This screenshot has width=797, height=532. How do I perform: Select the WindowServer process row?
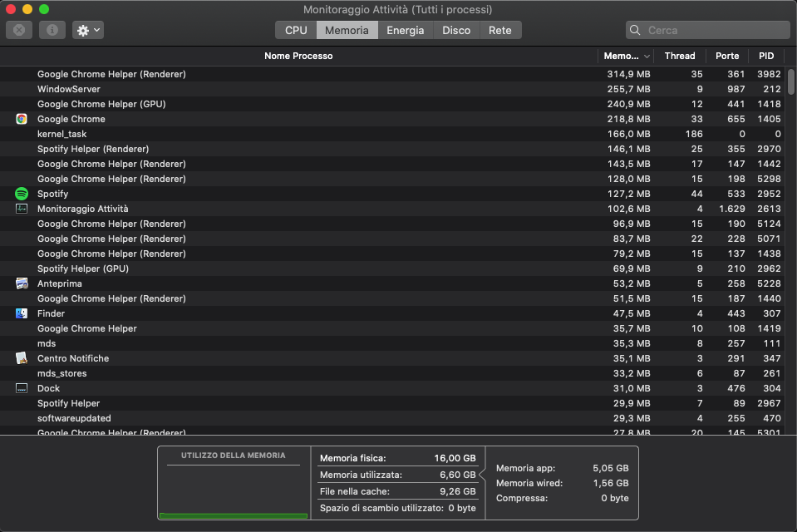tap(392, 89)
